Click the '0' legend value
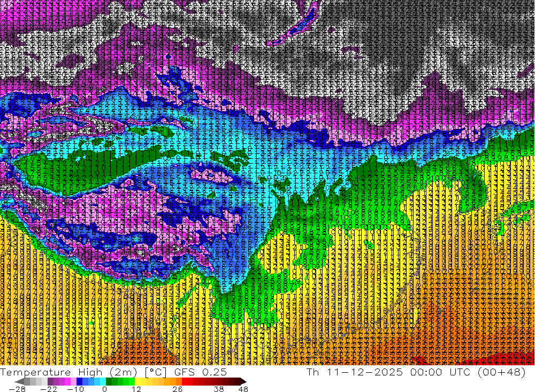The height and width of the screenshot is (392, 535). [x=104, y=389]
